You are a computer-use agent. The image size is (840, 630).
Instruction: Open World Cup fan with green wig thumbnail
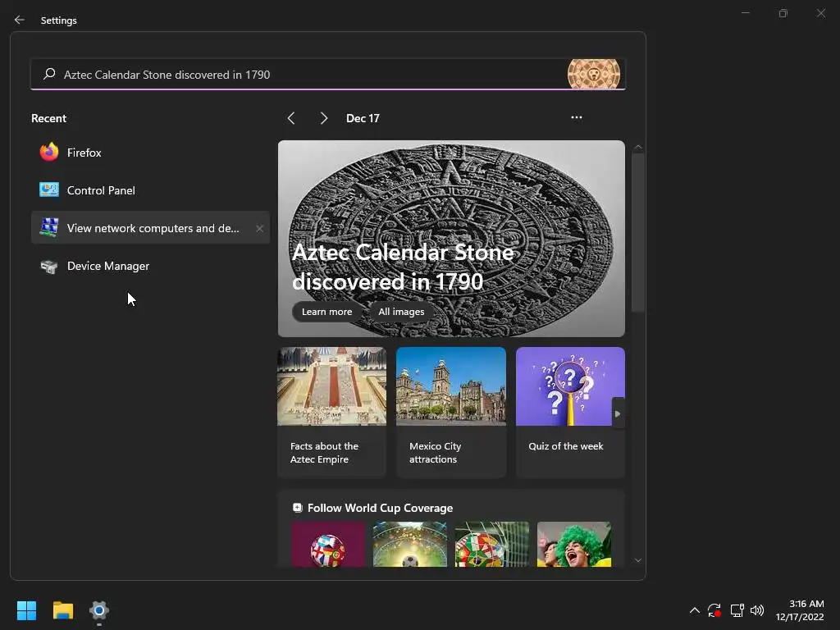(573, 545)
